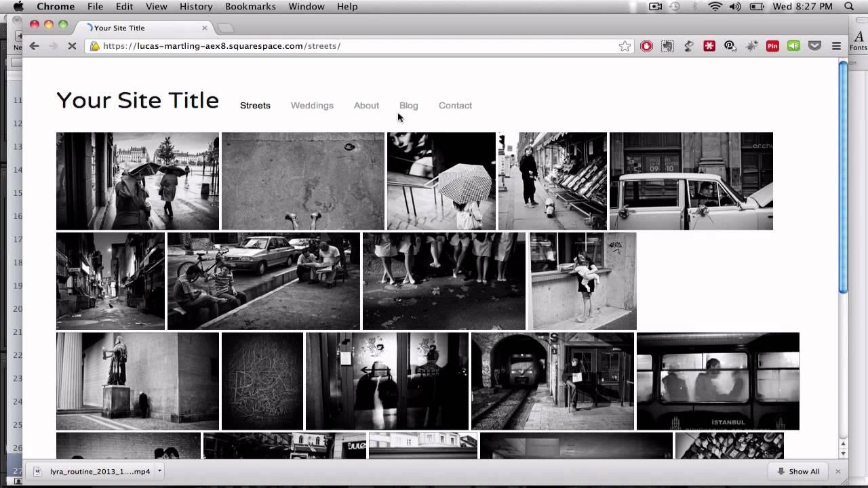Go to the Streets gallery page

(255, 106)
